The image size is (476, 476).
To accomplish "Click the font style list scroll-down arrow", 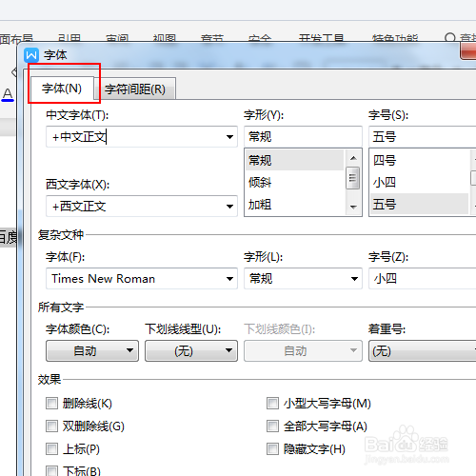I will click(353, 208).
